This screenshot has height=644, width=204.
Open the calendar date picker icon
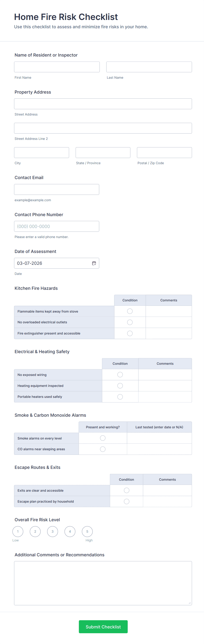tap(94, 263)
